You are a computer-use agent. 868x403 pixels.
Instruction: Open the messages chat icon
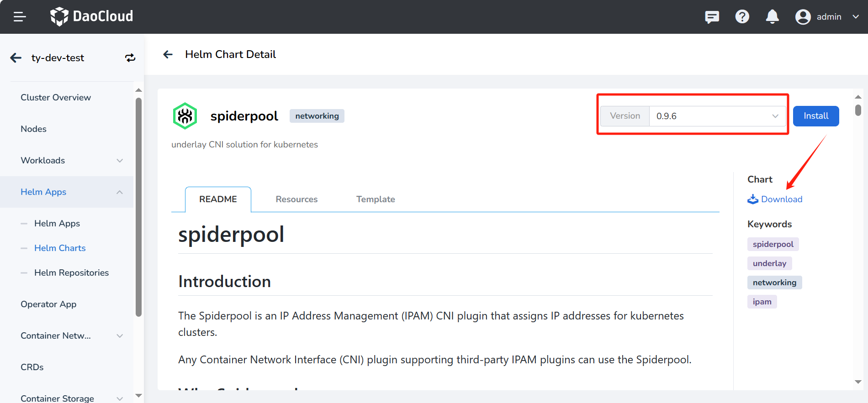[x=712, y=17]
